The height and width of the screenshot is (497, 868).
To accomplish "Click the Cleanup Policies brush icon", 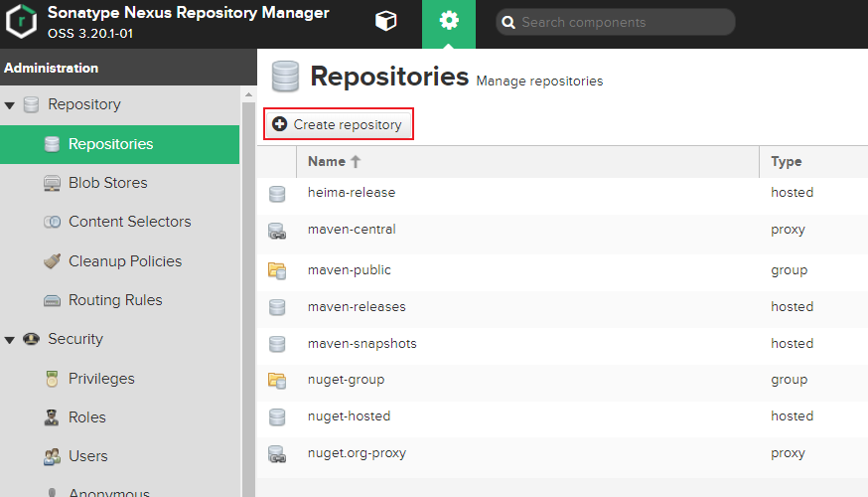I will (52, 261).
